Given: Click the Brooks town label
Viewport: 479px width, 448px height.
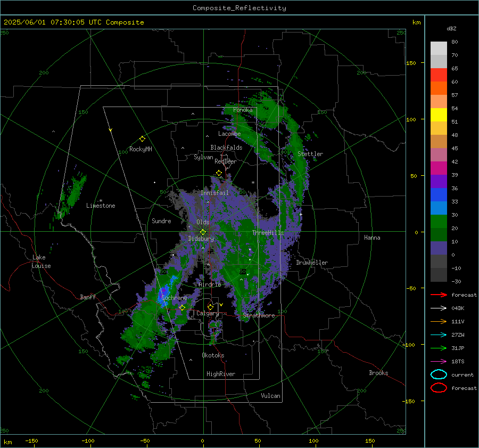Looking at the screenshot, I should [x=378, y=373].
